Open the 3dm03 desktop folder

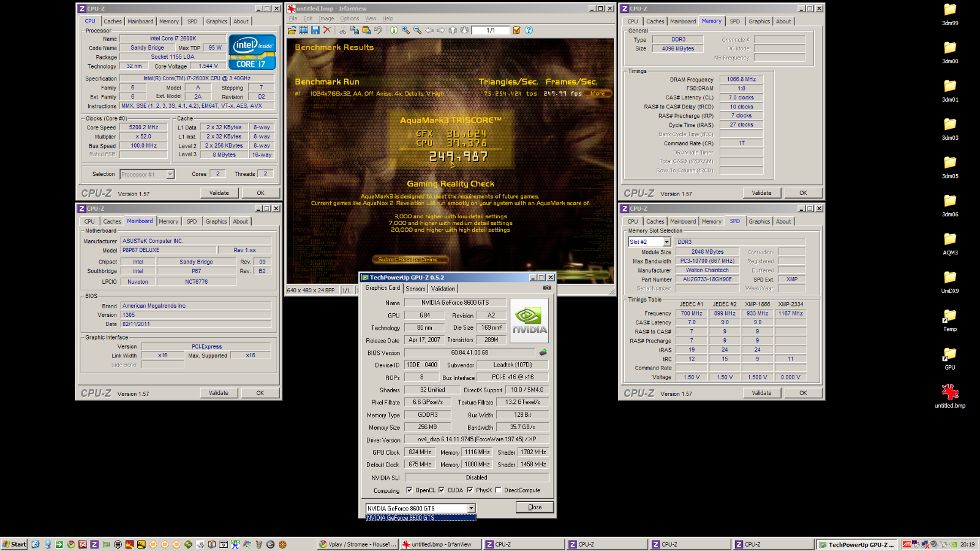(950, 129)
